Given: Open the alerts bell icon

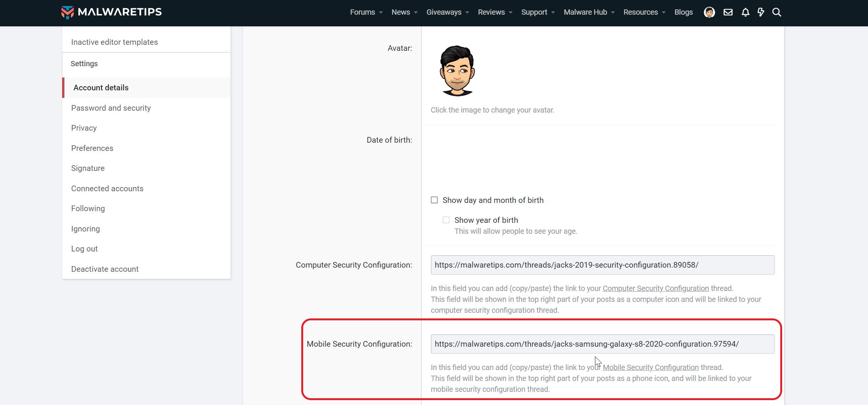Looking at the screenshot, I should point(746,12).
